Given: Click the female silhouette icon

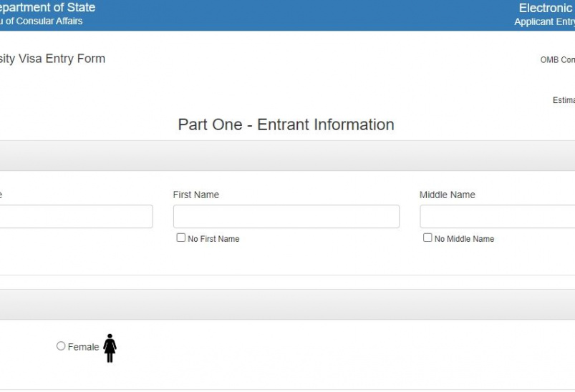Looking at the screenshot, I should coord(110,348).
